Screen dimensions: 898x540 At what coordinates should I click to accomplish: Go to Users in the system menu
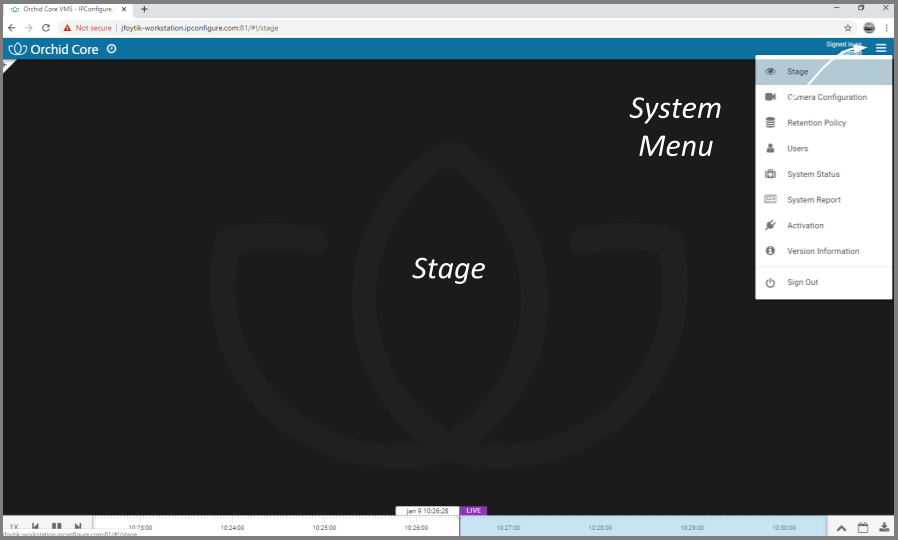point(824,148)
